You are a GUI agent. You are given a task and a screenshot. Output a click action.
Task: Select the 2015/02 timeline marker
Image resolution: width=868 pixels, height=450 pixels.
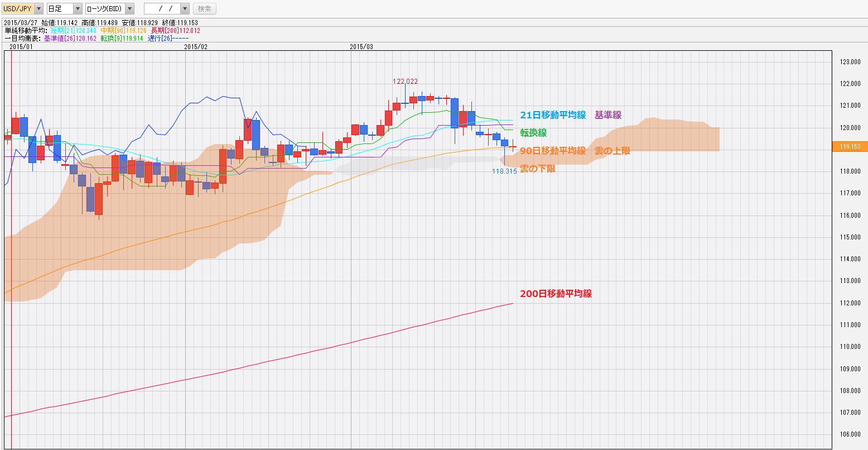pos(196,47)
